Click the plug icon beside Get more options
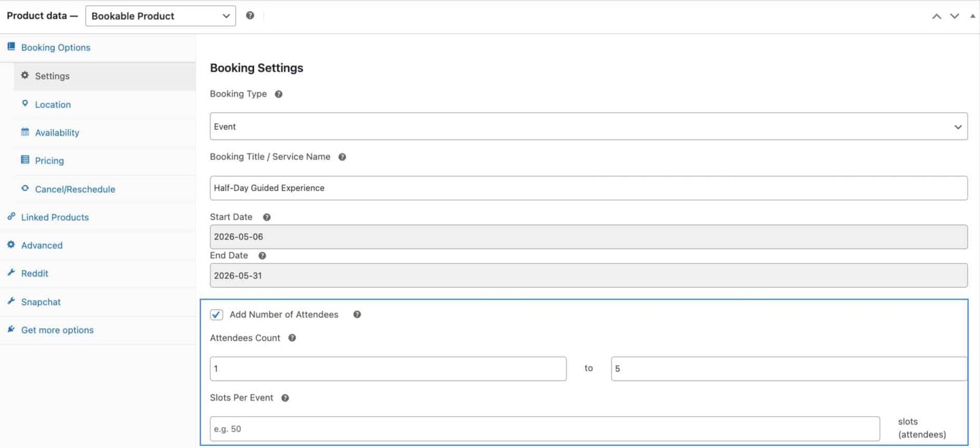980x448 pixels. (x=11, y=329)
